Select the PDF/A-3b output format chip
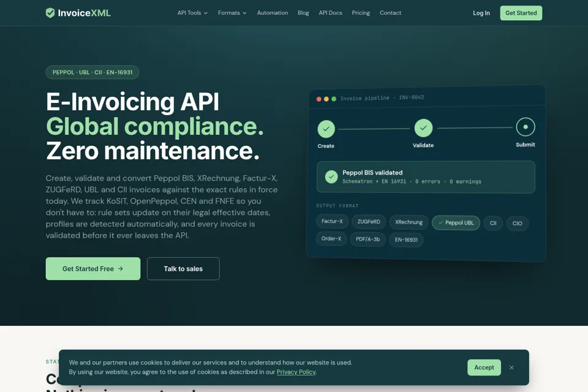This screenshot has width=588, height=392. (368, 239)
